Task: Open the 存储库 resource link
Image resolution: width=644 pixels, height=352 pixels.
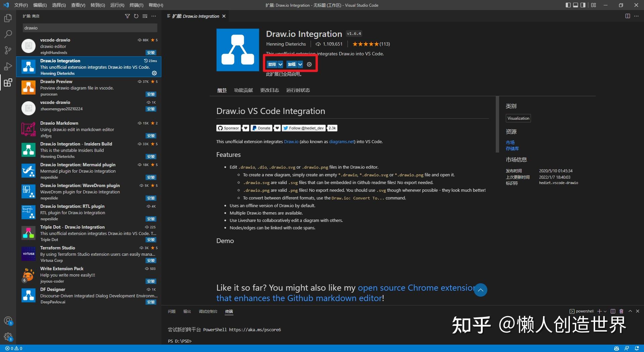Action: tap(512, 149)
